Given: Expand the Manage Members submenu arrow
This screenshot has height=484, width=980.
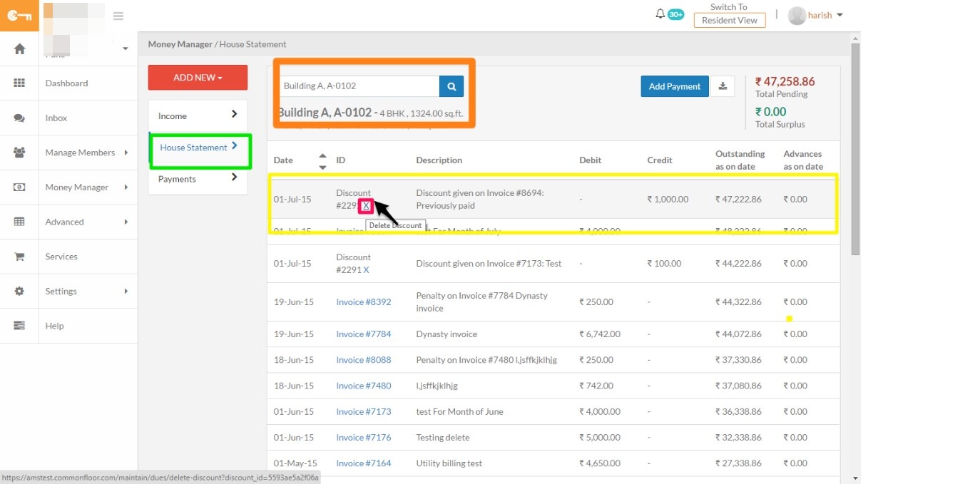Looking at the screenshot, I should 126,153.
